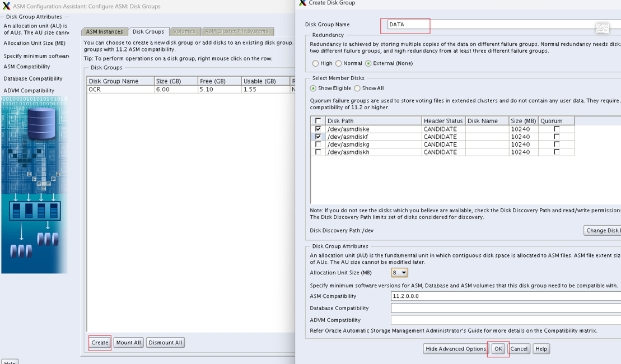Click Hide Advanced Options button
Screen dimensions: 621x364
(x=456, y=349)
